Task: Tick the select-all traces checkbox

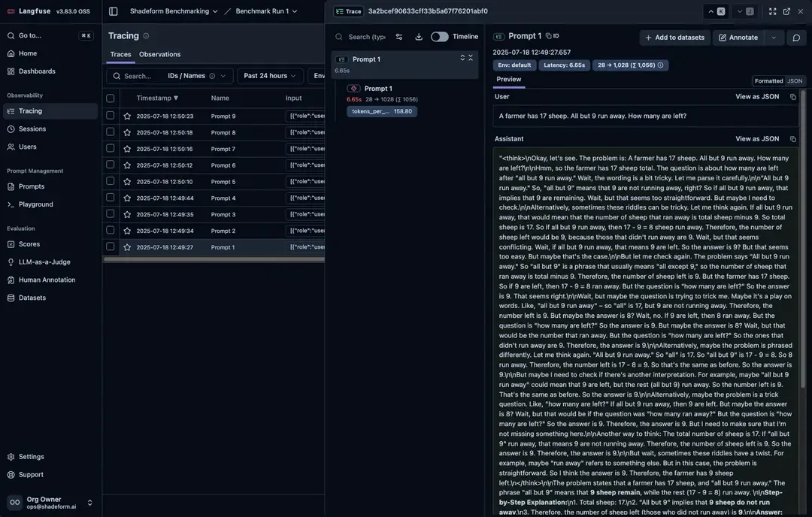Action: point(111,98)
